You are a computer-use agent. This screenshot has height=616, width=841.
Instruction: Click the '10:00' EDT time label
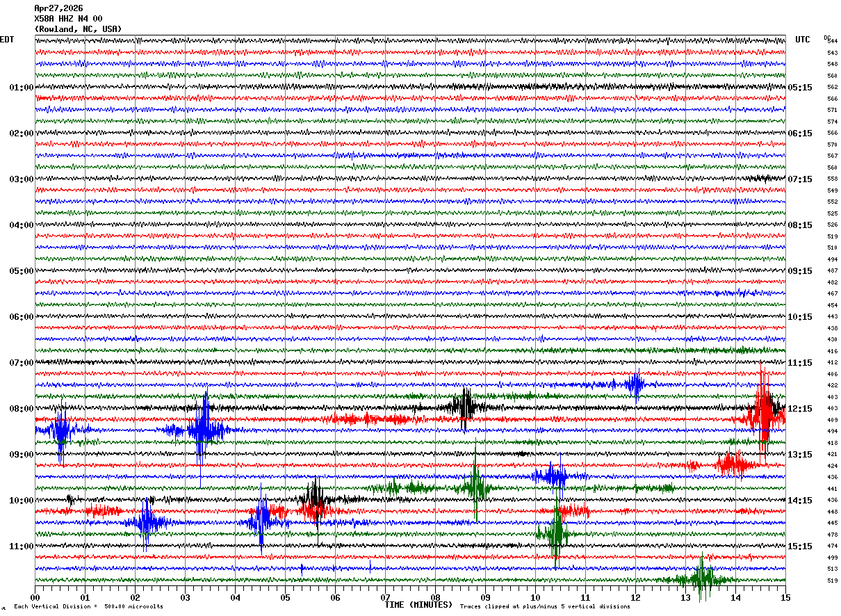22,501
